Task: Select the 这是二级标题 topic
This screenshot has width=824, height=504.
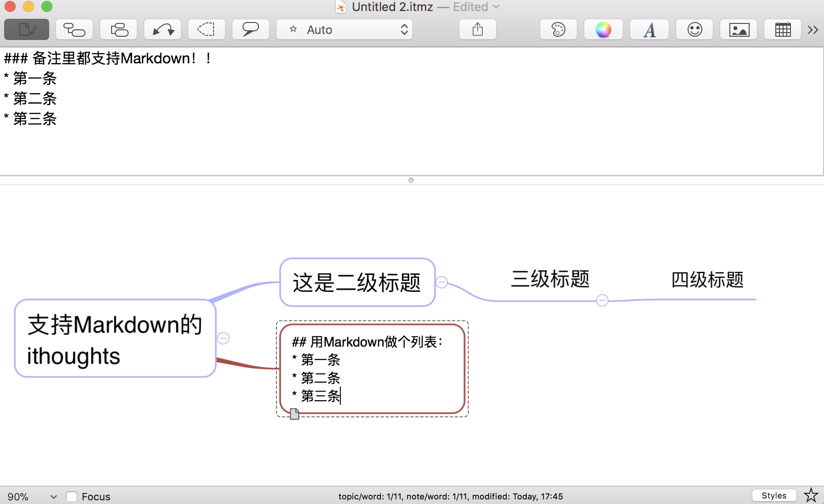Action: point(357,282)
